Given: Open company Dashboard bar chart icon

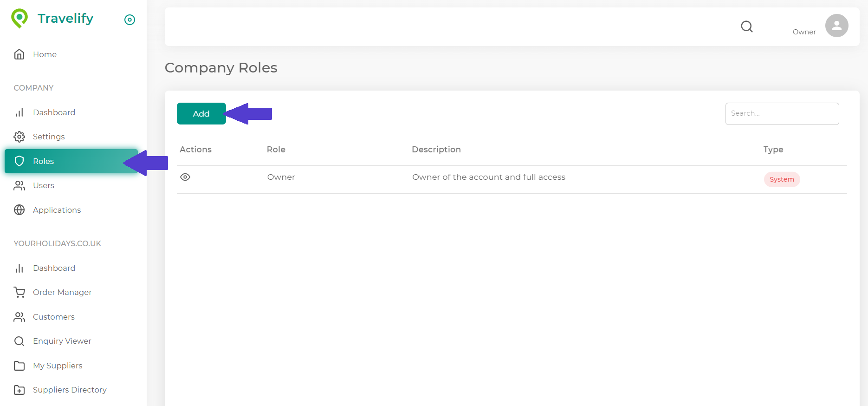Looking at the screenshot, I should pos(19,112).
